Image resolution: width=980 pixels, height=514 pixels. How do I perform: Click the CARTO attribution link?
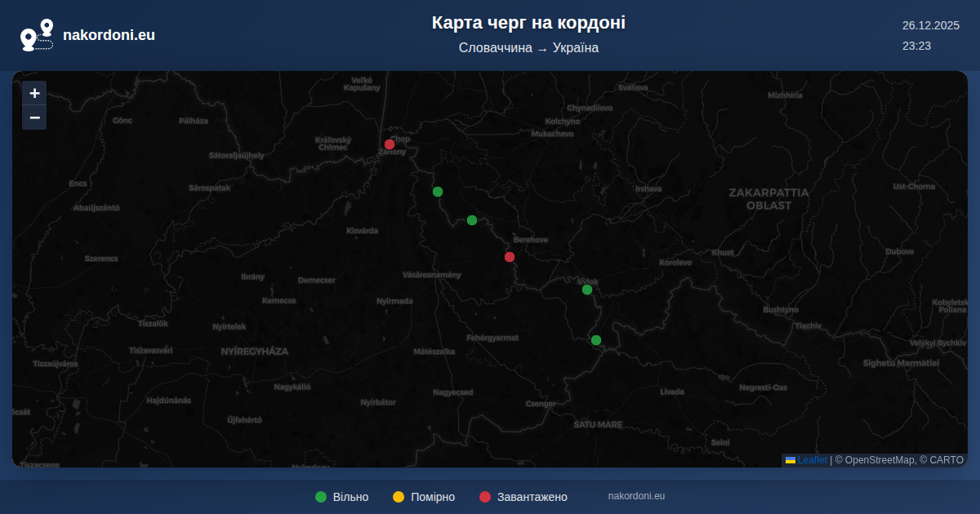coord(946,460)
